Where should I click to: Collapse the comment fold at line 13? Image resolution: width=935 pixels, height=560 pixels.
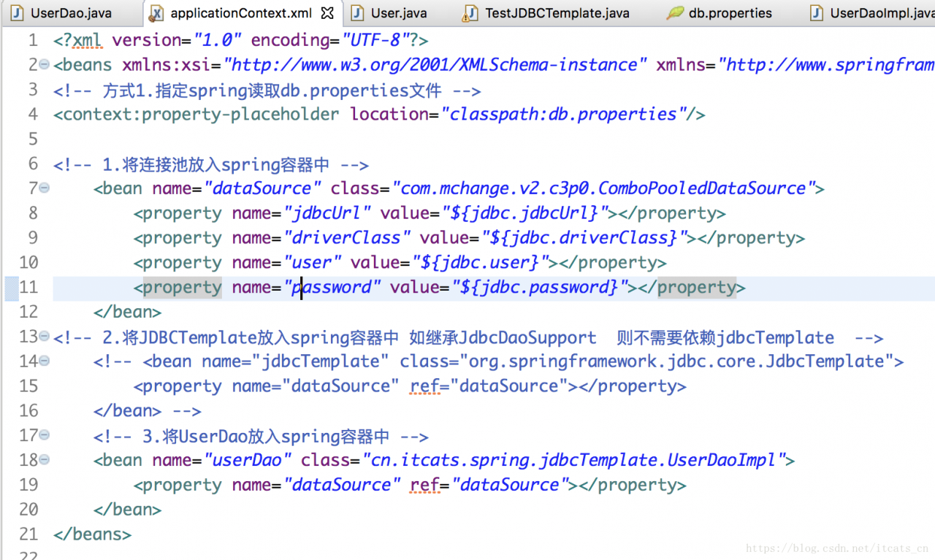[44, 337]
